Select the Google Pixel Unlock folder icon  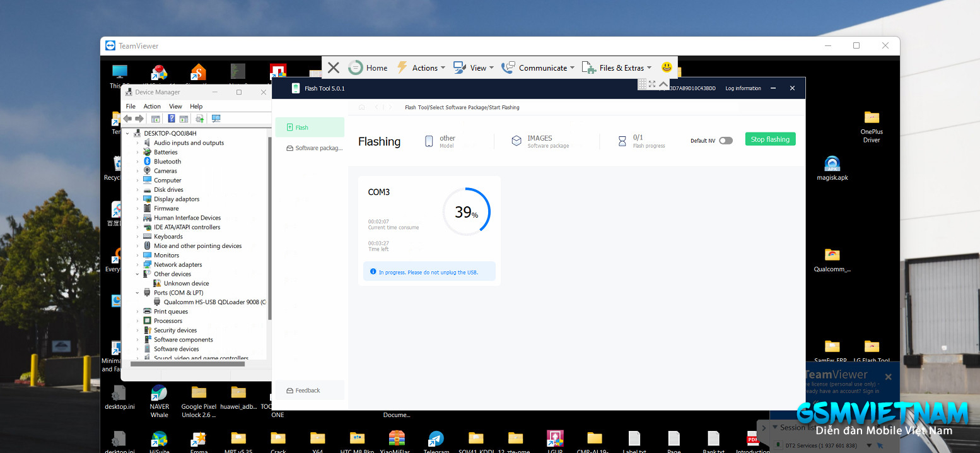199,402
